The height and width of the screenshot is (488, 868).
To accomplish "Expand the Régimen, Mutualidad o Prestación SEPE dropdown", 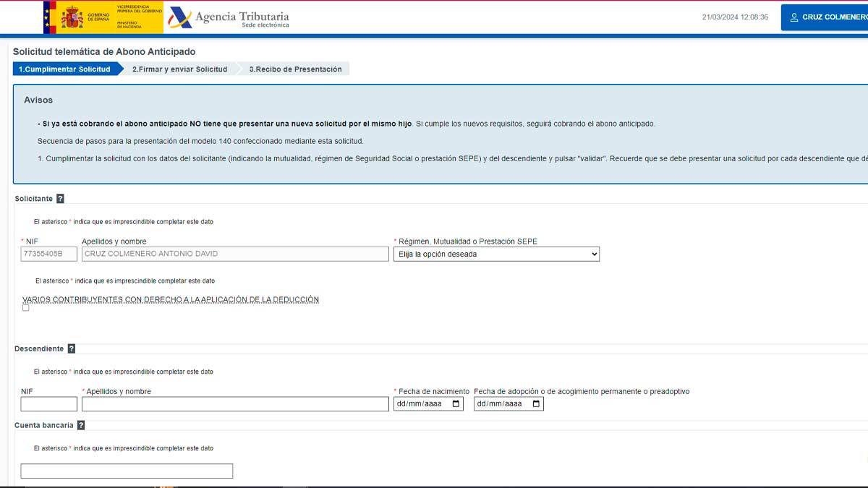I will (x=496, y=254).
